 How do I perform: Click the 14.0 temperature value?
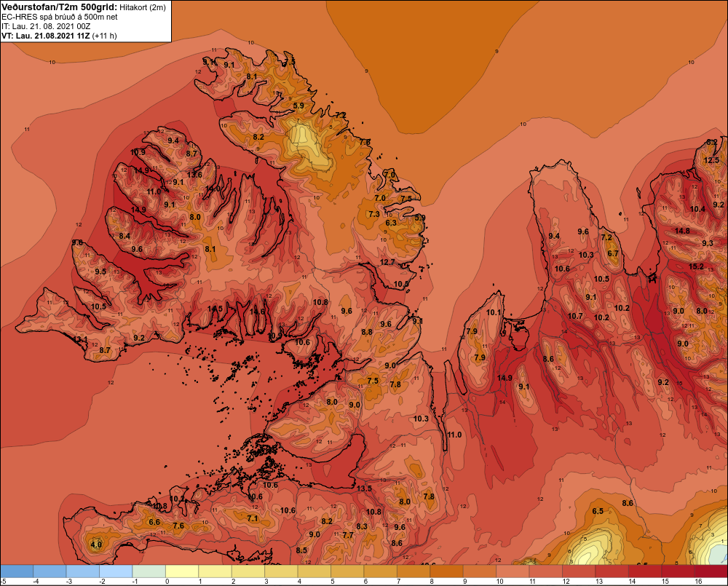[213, 189]
